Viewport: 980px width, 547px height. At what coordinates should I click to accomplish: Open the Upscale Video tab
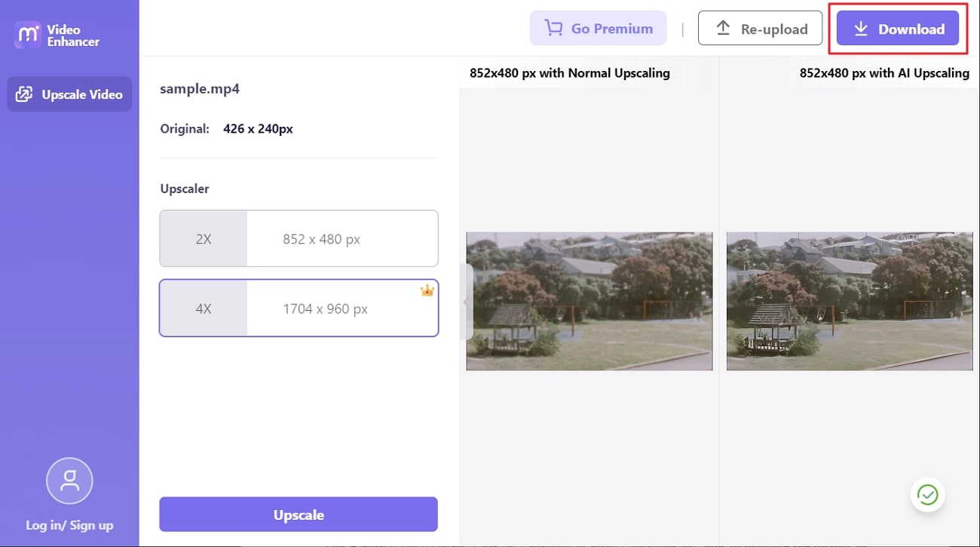[81, 94]
